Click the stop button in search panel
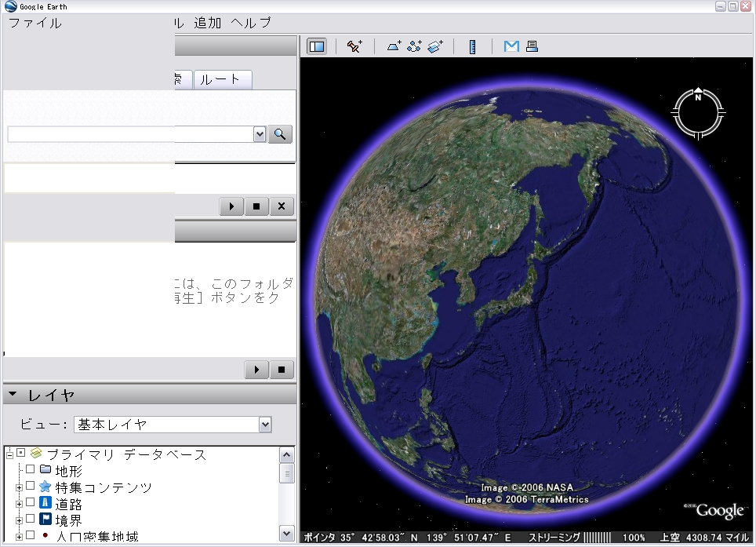 click(x=256, y=206)
